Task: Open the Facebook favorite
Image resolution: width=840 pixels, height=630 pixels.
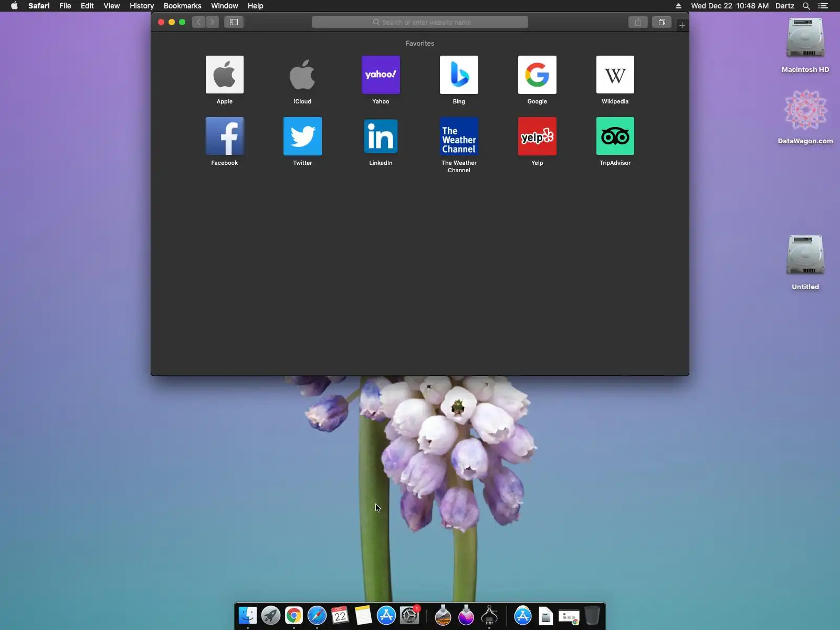Action: point(225,136)
